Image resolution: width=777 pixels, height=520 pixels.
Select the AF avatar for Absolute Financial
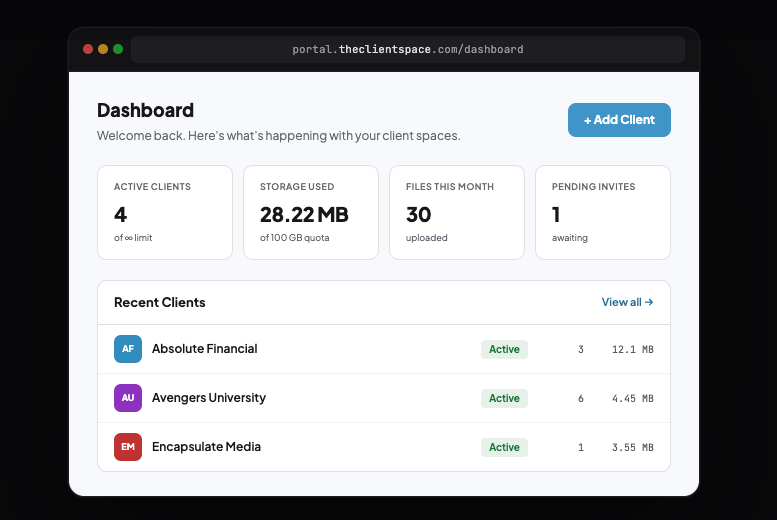(x=128, y=349)
